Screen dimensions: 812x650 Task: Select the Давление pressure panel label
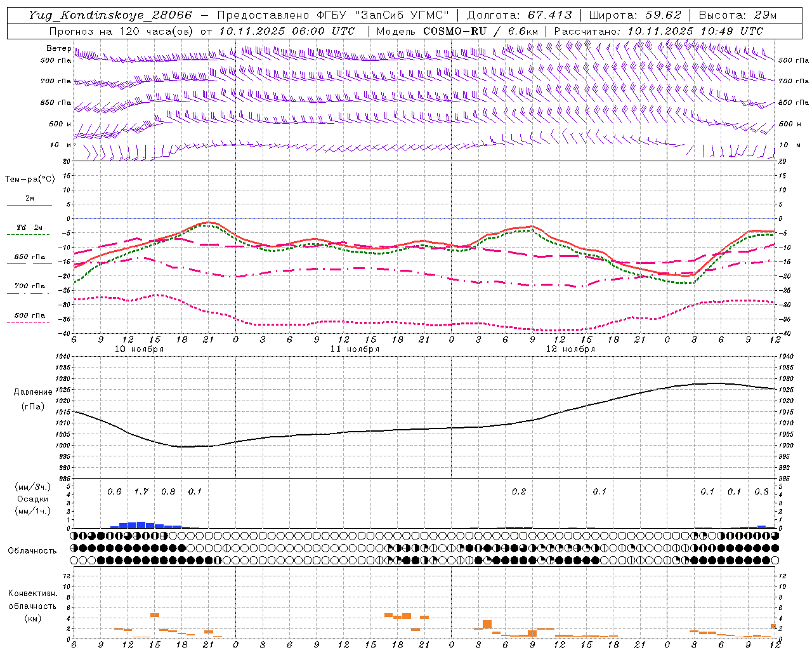[x=32, y=392]
